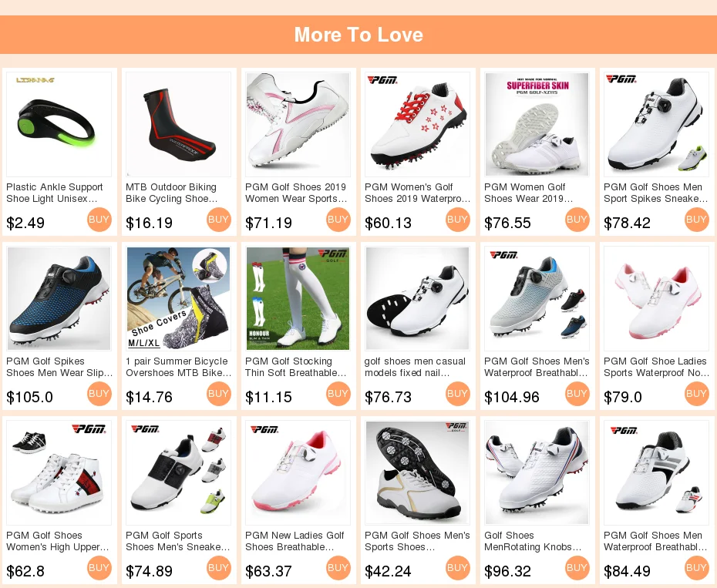Open PGM Golf Stocking Thin Soft Breathable link
Screen dimensions: 717x588
click(295, 367)
